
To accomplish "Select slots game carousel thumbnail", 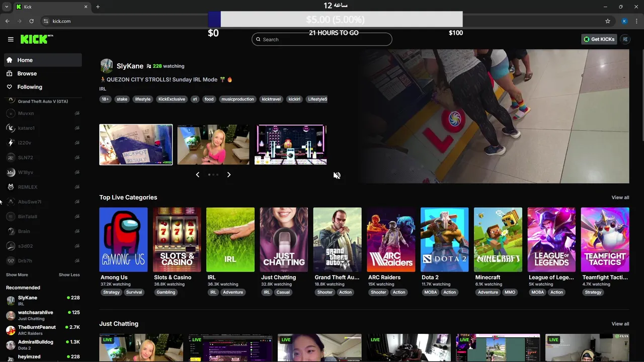I will tap(291, 145).
